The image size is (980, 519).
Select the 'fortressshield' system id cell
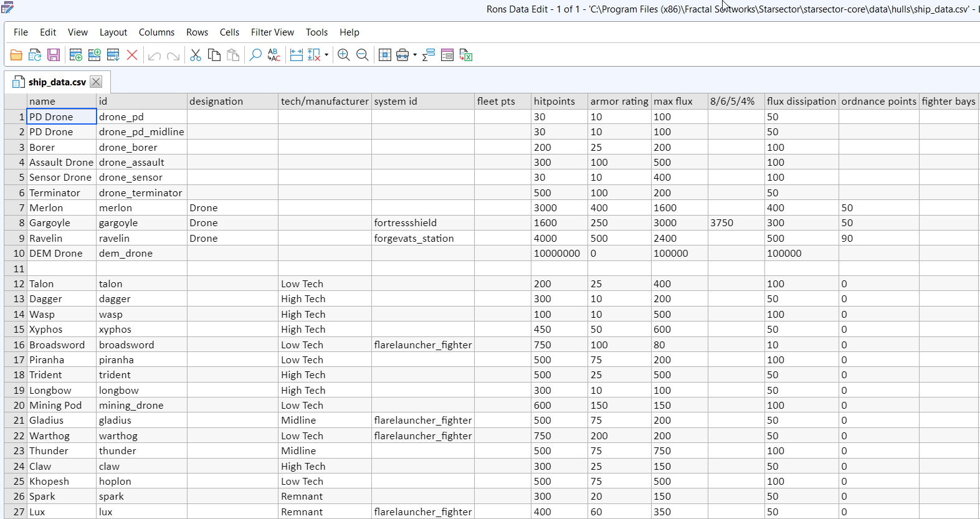(423, 222)
